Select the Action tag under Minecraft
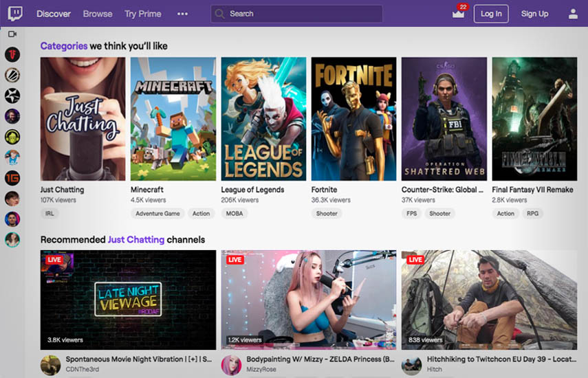588x378 pixels. [x=201, y=214]
